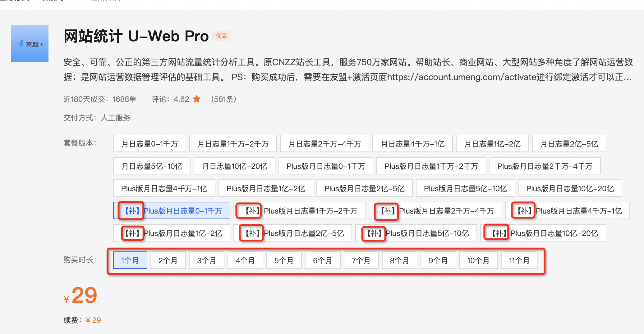Image resolution: width=644 pixels, height=334 pixels.
Task: Set purchase duration to 3个月
Action: pos(207,260)
